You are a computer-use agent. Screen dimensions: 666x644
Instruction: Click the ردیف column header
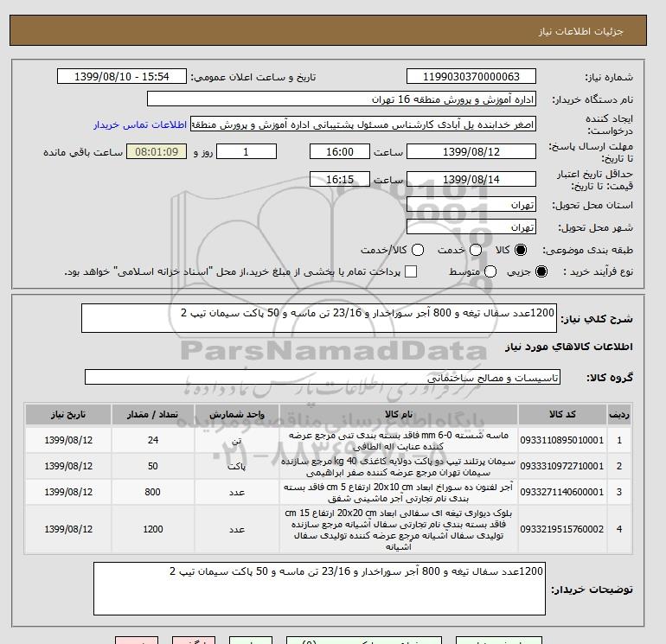pos(618,414)
